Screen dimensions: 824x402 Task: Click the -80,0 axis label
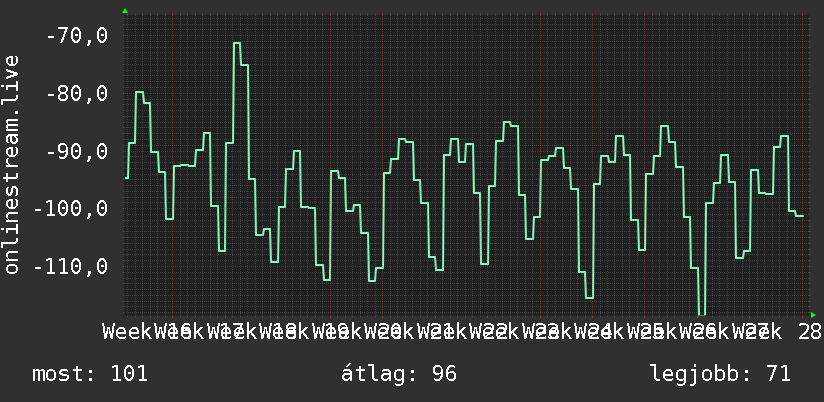tap(77, 94)
